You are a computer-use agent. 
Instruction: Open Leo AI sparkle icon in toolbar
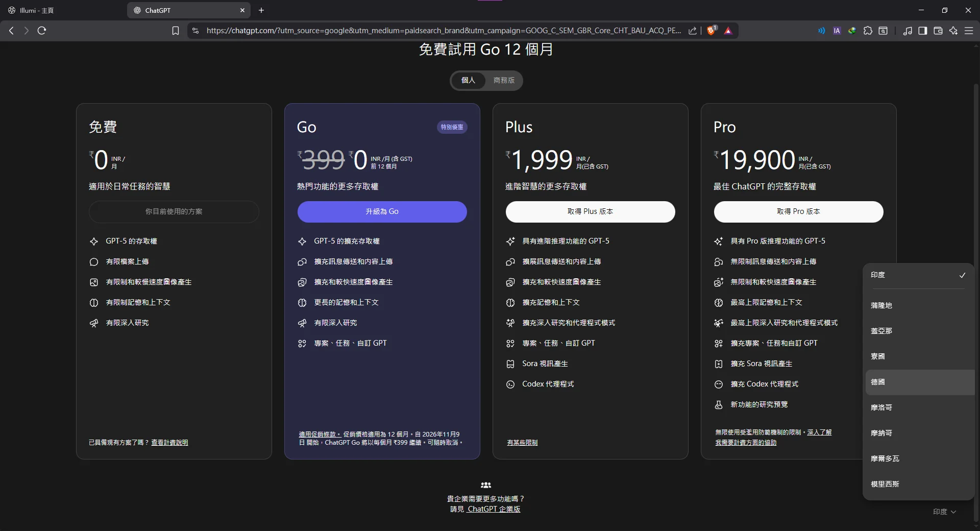(x=953, y=31)
